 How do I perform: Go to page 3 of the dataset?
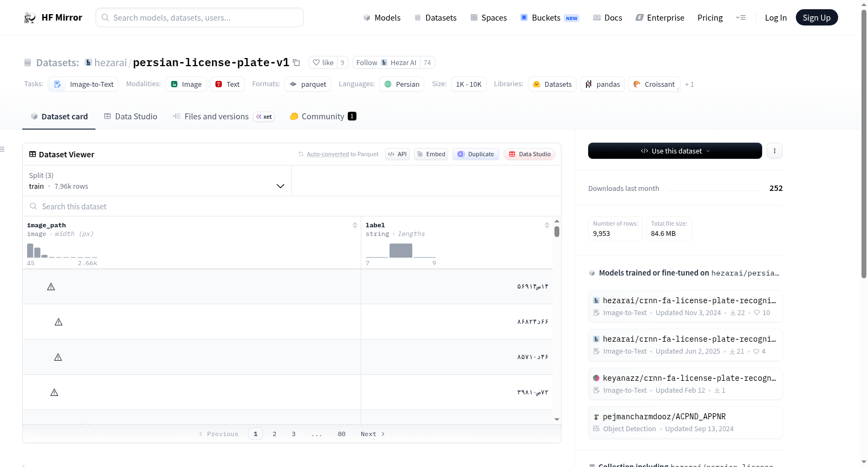click(293, 434)
